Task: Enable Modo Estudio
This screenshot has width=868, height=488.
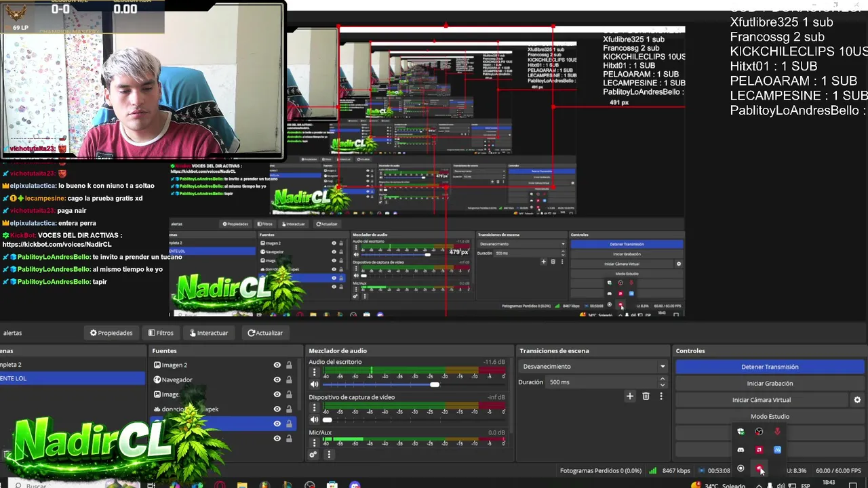Action: point(770,416)
